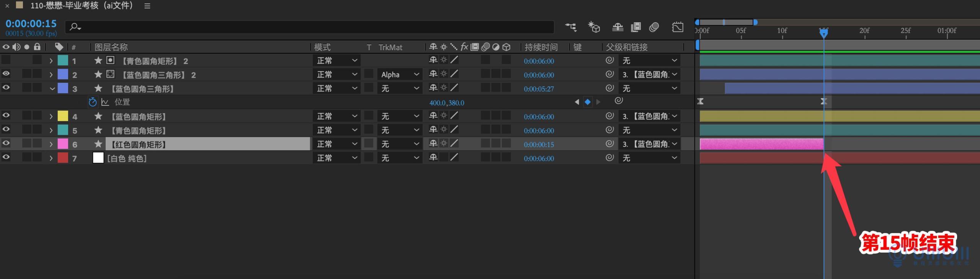Click position property pick whip icon
Viewport: 980px width, 279px height.
[x=619, y=101]
